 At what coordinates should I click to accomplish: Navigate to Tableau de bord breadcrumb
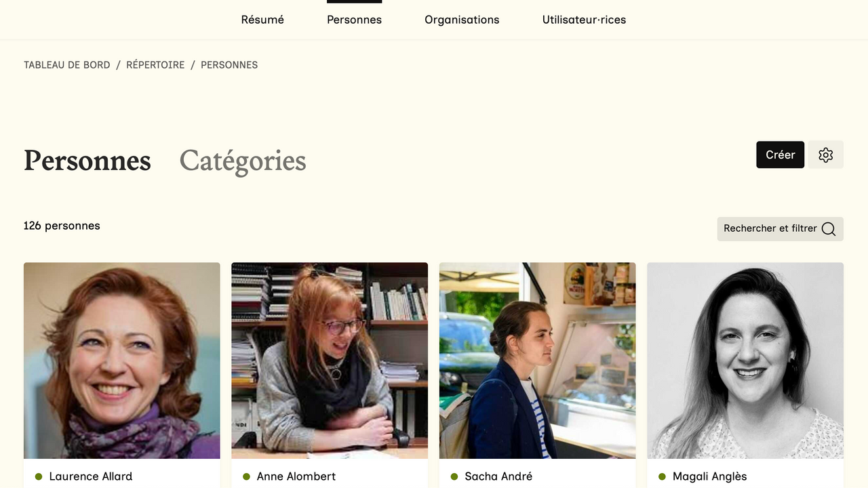click(66, 65)
